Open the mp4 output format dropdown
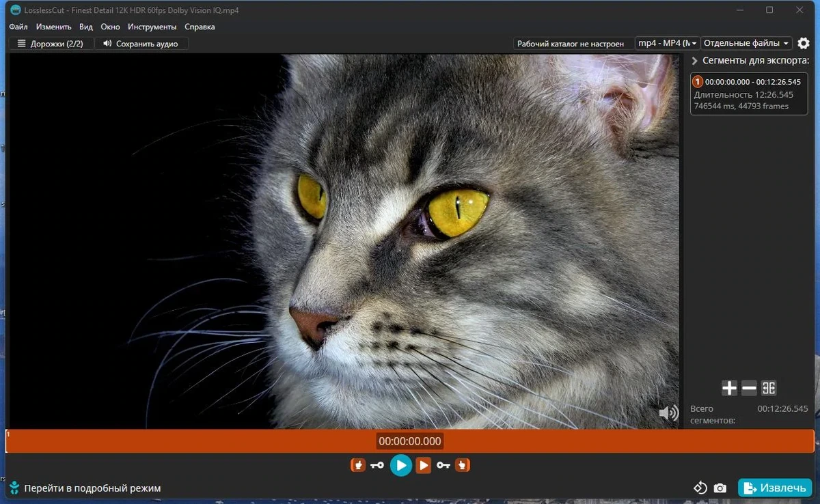The image size is (820, 504). (668, 43)
